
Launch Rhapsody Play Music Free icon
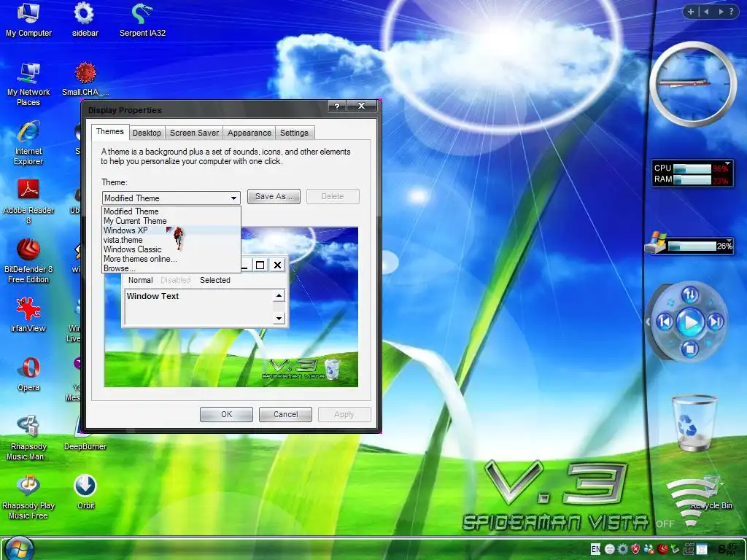[28, 497]
